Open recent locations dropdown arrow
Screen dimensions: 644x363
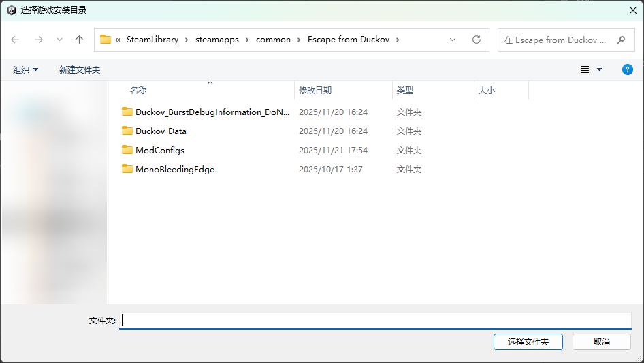point(59,40)
